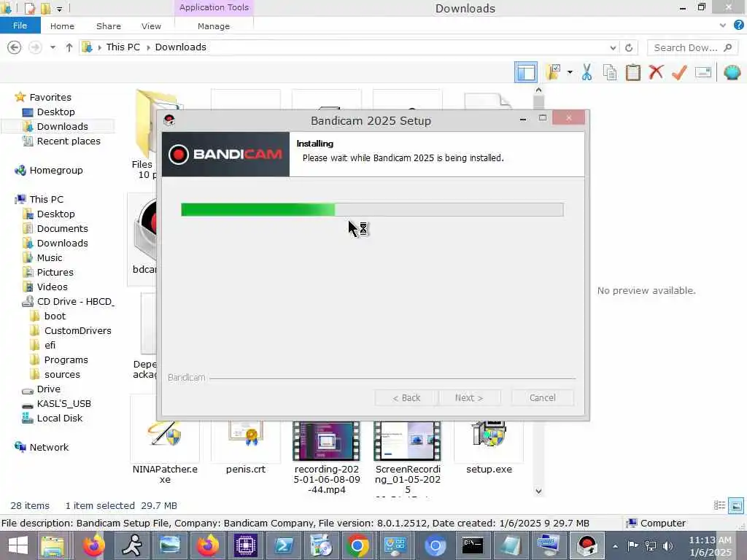Show hidden tray icons arrow
The width and height of the screenshot is (747, 560).
pyautogui.click(x=616, y=545)
